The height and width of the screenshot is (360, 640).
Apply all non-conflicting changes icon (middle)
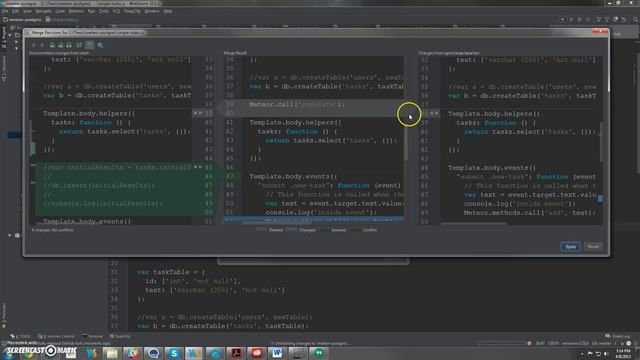pyautogui.click(x=60, y=45)
